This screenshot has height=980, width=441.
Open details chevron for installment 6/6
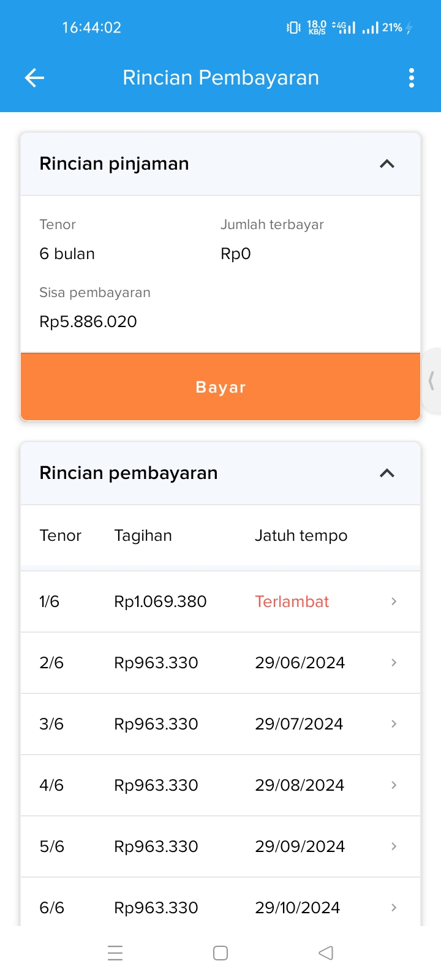click(x=394, y=908)
